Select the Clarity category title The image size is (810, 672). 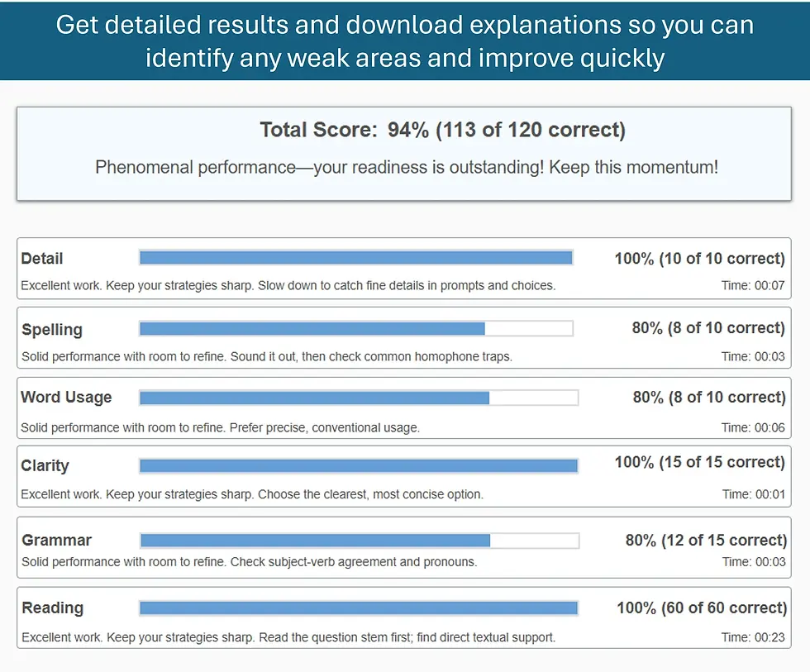pyautogui.click(x=44, y=465)
